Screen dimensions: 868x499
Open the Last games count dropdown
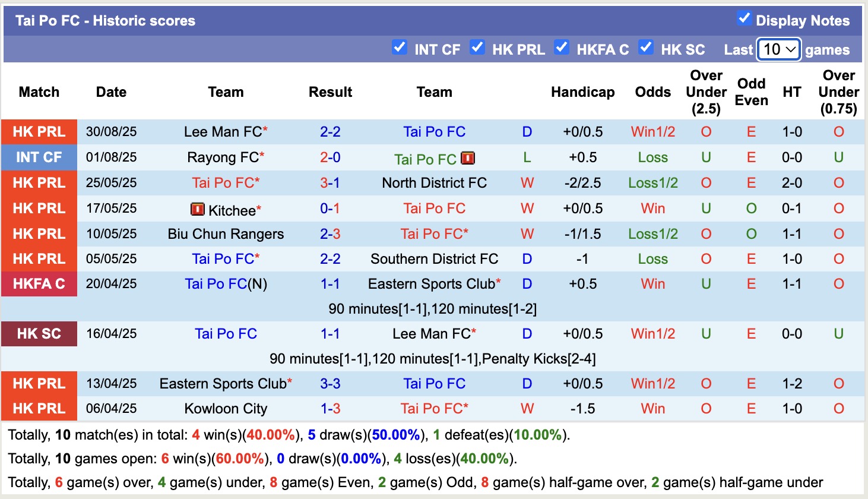(779, 49)
